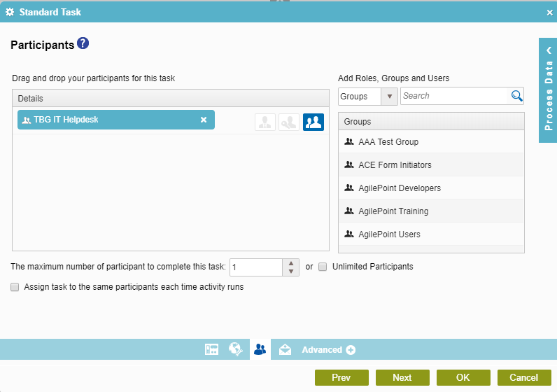Select AgilePoint Developers from the groups list
The height and width of the screenshot is (392, 557).
coord(399,188)
